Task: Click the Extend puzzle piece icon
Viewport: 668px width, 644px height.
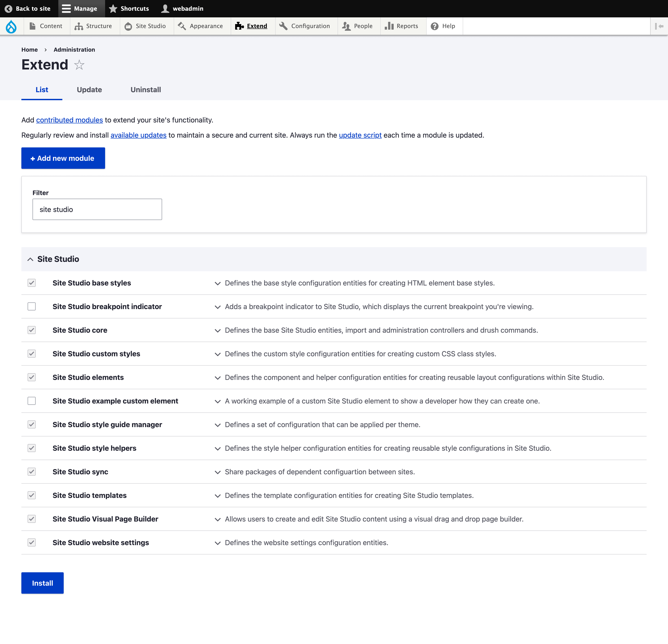Action: tap(239, 26)
